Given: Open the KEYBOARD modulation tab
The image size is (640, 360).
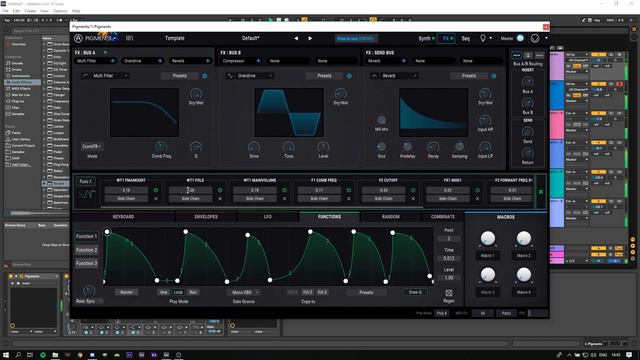Looking at the screenshot, I should click(123, 217).
